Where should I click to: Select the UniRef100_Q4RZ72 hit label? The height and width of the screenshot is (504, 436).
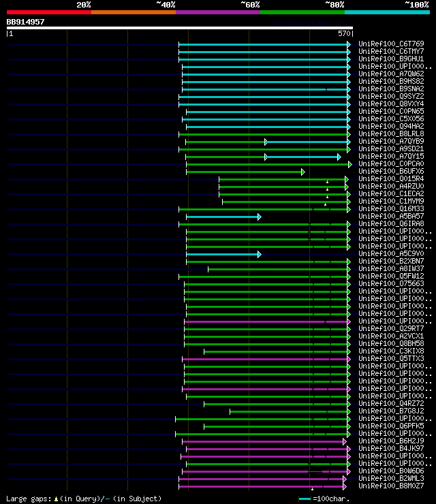[391, 403]
